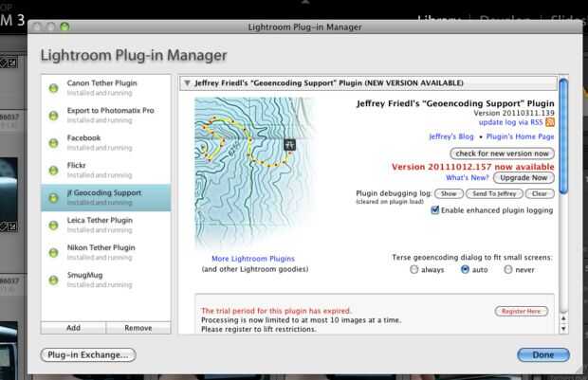Click 'The trial period for this plugin has expired' text
588x380 pixels.
pos(276,311)
